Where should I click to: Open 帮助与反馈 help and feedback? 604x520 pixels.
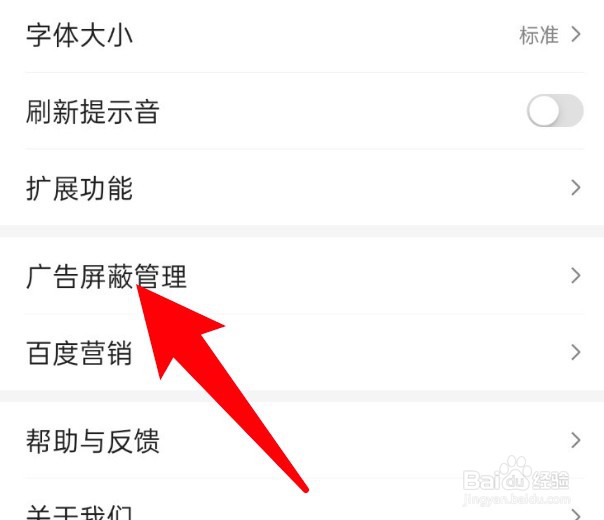point(302,440)
